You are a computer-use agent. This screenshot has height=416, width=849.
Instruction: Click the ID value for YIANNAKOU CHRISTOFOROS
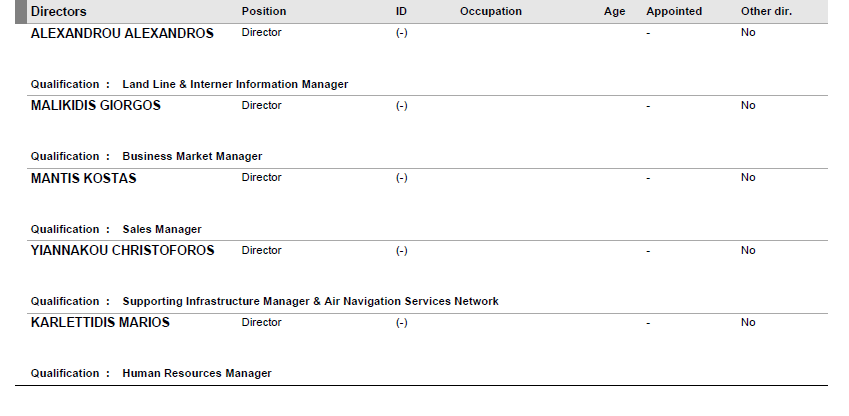click(x=402, y=250)
